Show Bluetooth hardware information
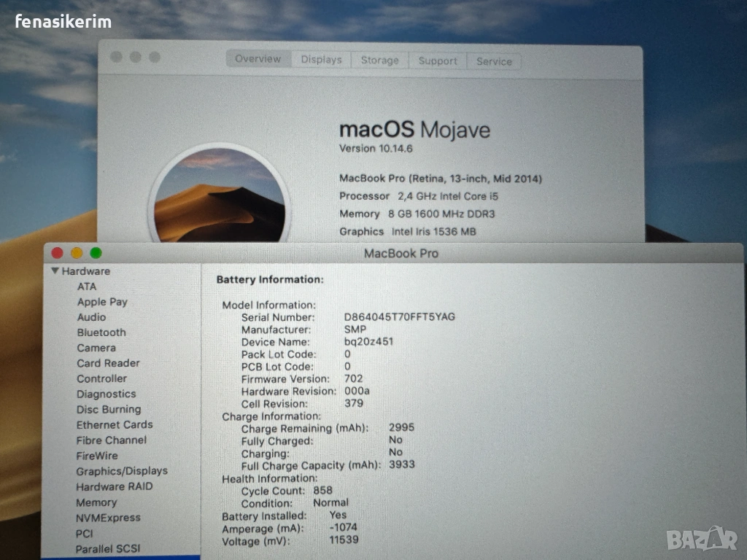Screen dimensions: 747x560 pyautogui.click(x=101, y=332)
